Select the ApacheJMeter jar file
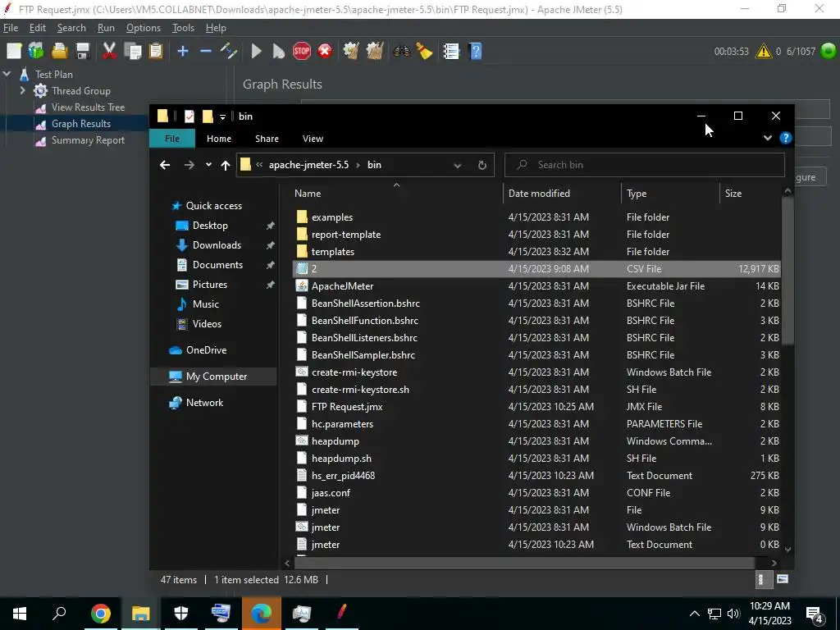The height and width of the screenshot is (630, 840). (536, 286)
